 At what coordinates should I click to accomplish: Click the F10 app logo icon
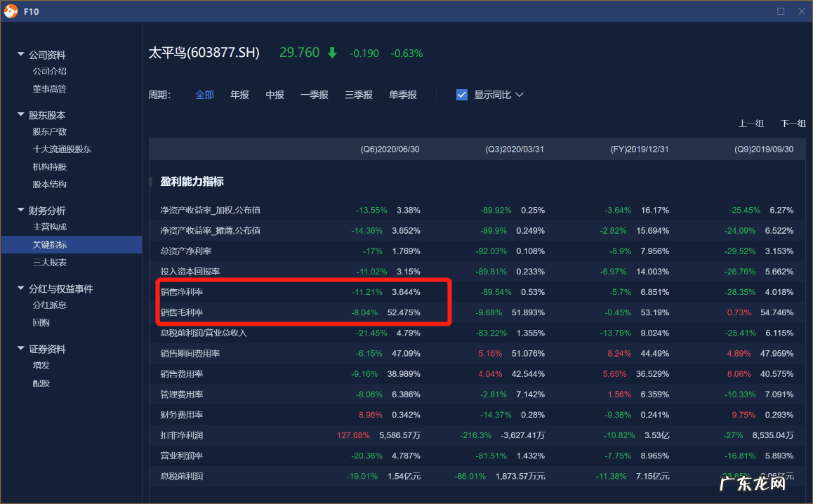pos(11,11)
